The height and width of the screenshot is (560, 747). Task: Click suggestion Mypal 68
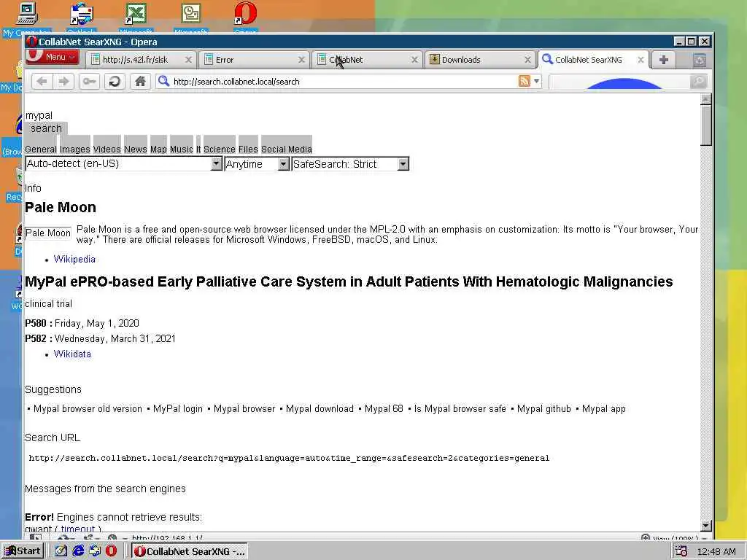click(384, 408)
